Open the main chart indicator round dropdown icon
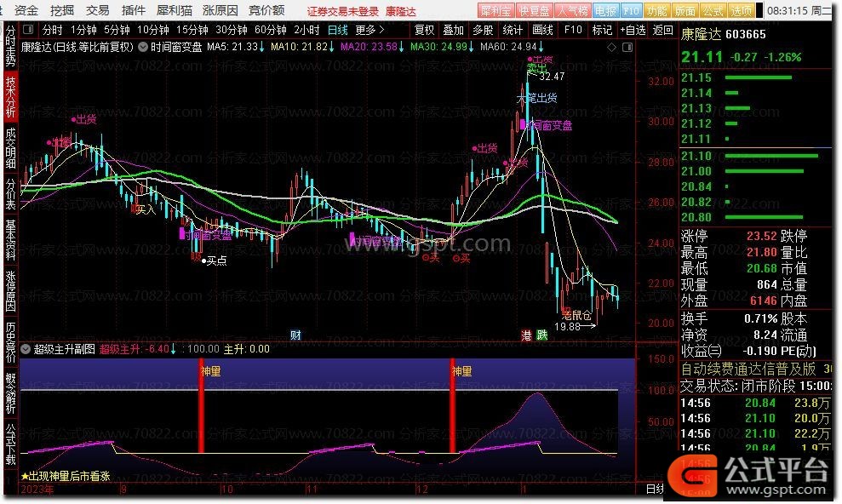 [x=143, y=47]
